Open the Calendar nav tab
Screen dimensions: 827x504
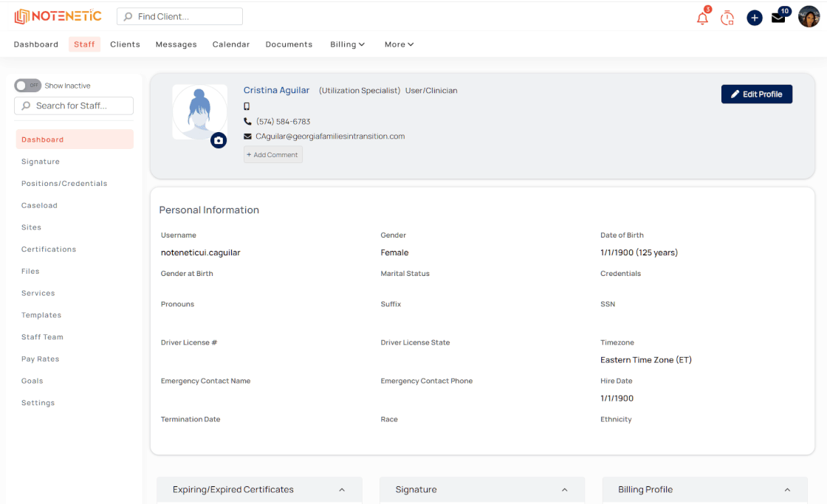tap(231, 44)
